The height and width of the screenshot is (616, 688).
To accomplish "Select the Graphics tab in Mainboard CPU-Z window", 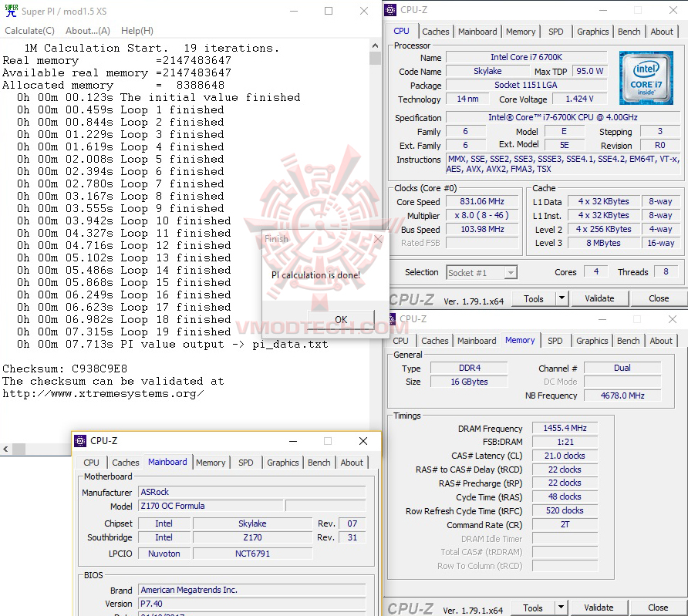I will coord(282,463).
